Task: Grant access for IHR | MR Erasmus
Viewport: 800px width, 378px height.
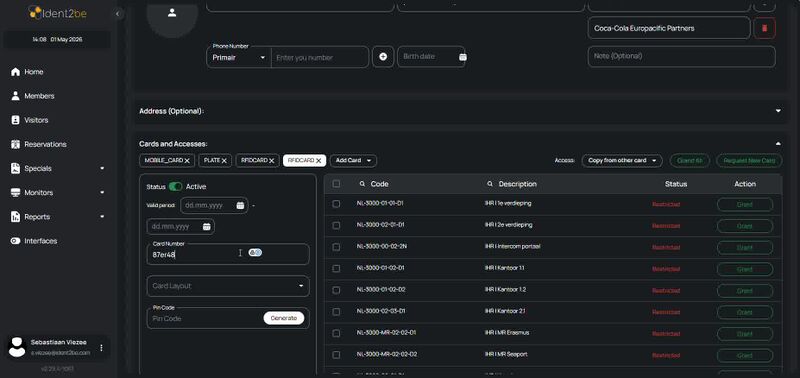Action: click(x=745, y=334)
